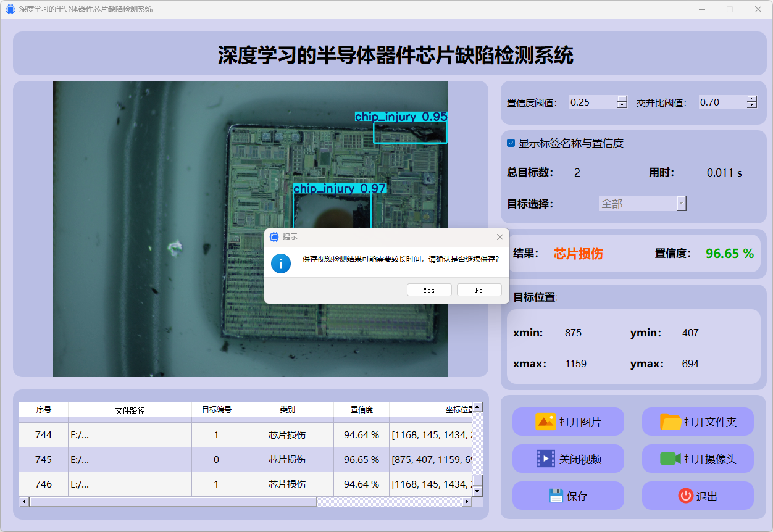
Task: Click the 置信度阈值 input field
Action: tap(592, 102)
